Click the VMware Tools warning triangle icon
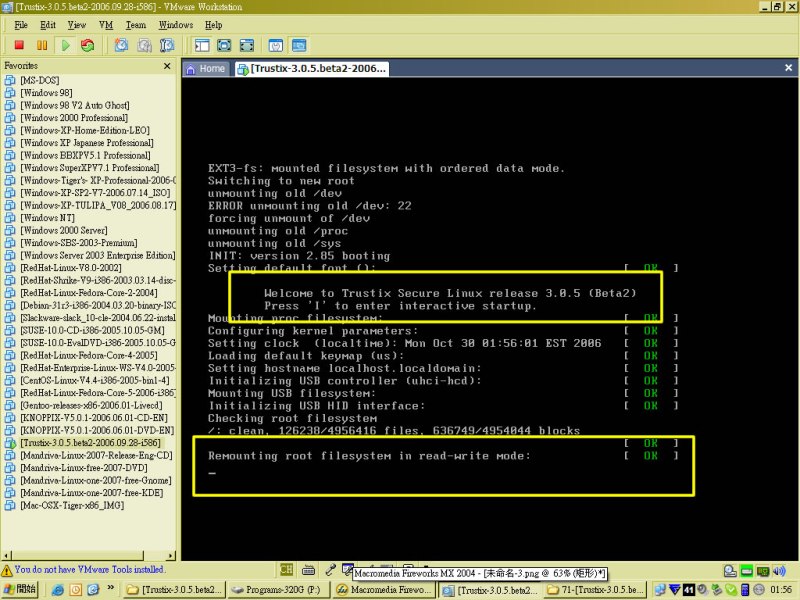Viewport: 800px width, 600px height. (x=7, y=570)
